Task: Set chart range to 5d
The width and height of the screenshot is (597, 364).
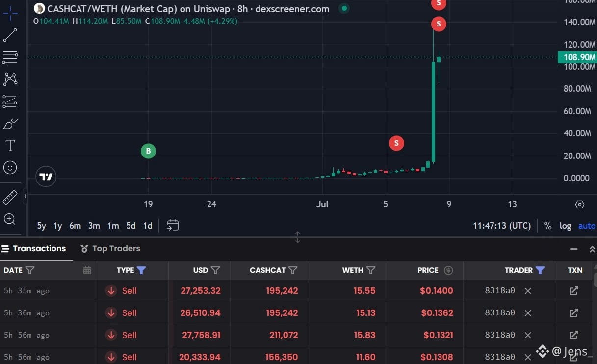Action: [x=131, y=226]
